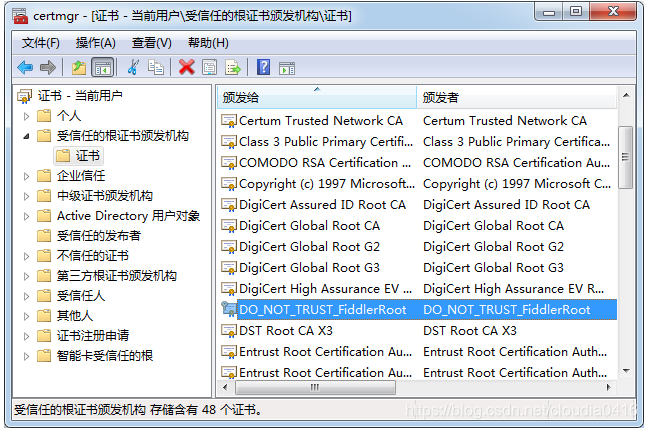Click the certmgr title bar app icon
The width and height of the screenshot is (648, 429).
click(20, 16)
